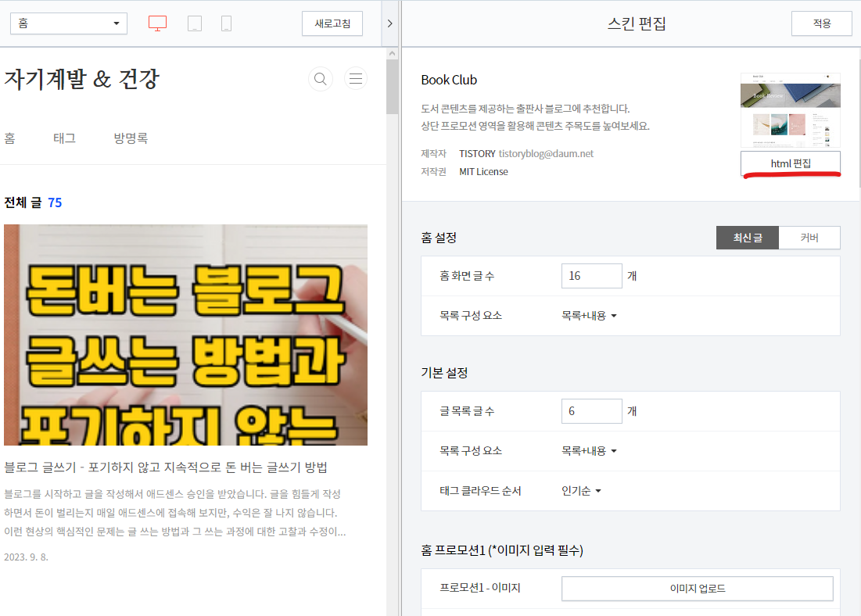This screenshot has height=616, width=861.
Task: Go to the 태그 menu on blog
Action: [x=64, y=138]
